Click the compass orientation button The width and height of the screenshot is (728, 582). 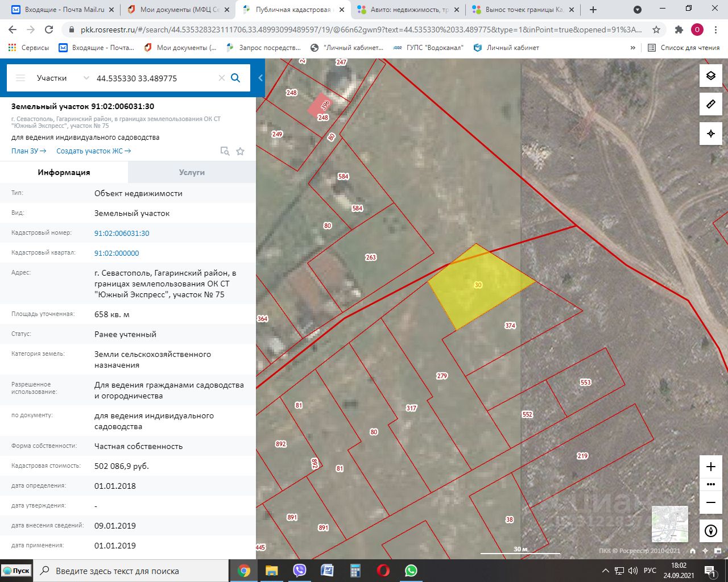(x=710, y=531)
